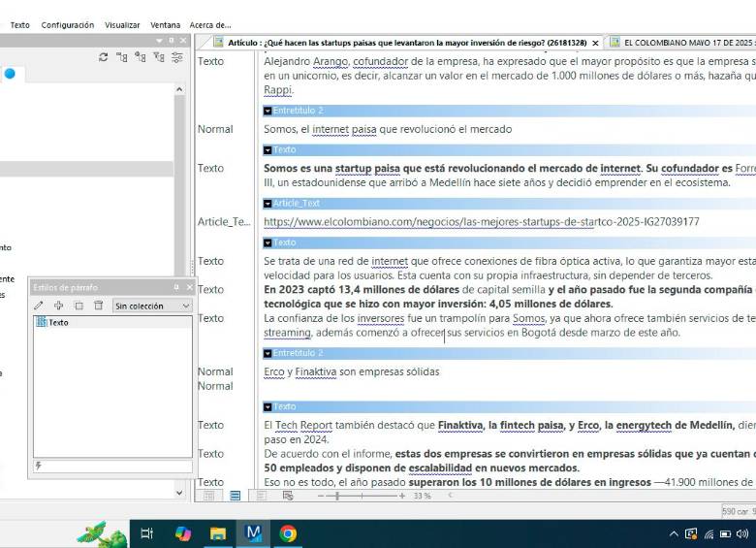Click the word Rappi in the first paragraph

pos(278,90)
